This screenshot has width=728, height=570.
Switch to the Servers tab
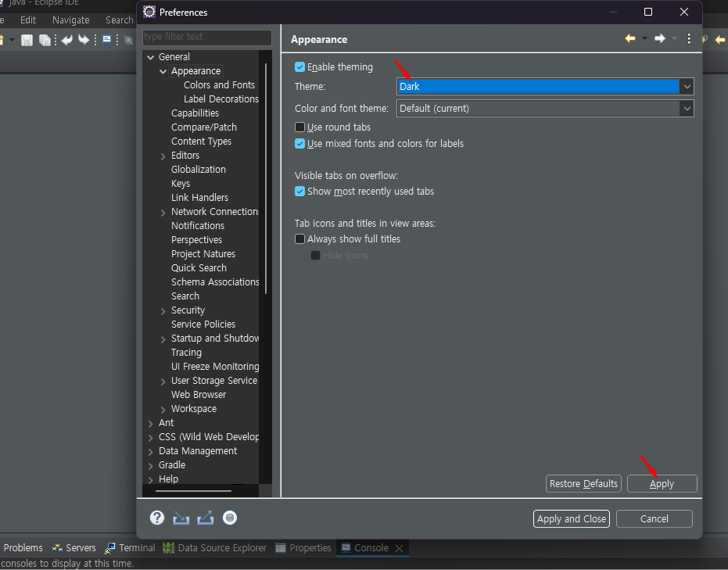(74, 548)
